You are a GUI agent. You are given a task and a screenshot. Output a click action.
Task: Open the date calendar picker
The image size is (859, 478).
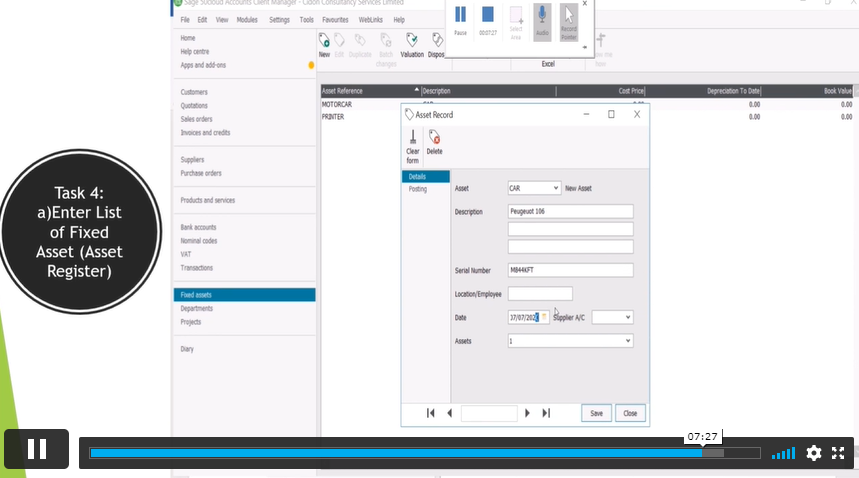click(544, 317)
